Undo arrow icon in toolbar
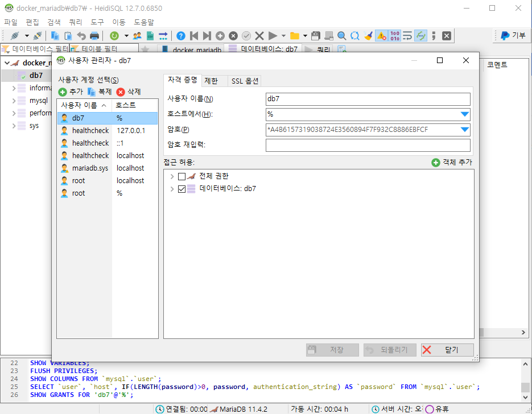The height and width of the screenshot is (414, 532). 81,36
